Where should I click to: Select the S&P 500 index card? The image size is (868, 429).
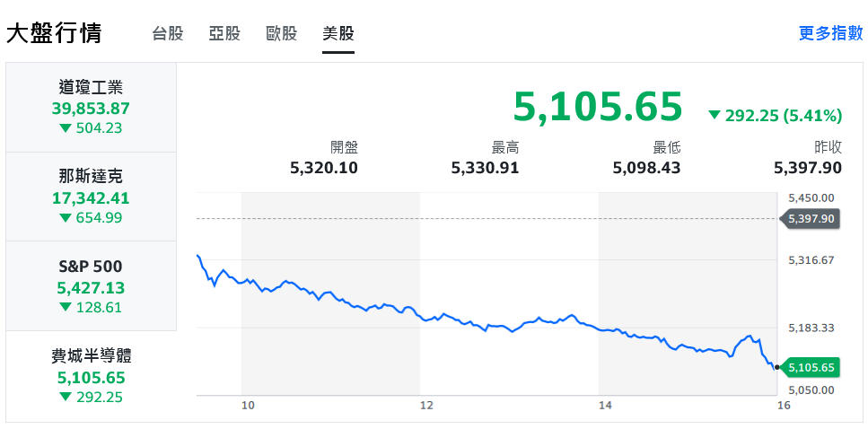click(91, 286)
